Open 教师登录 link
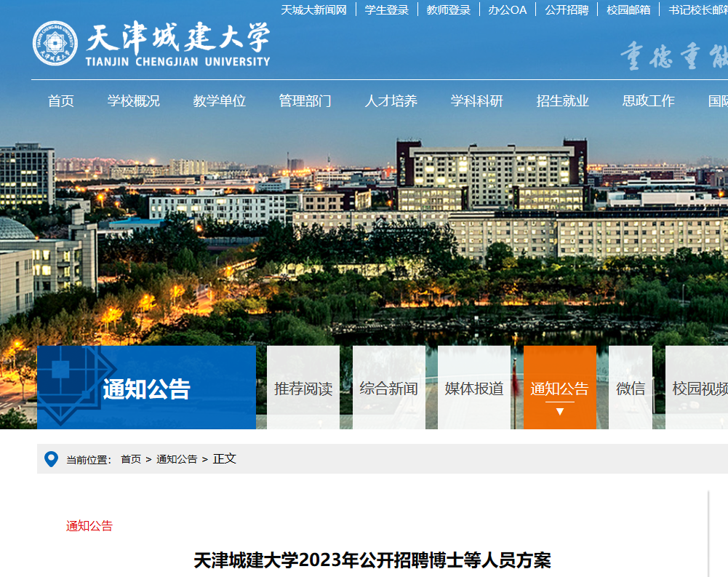The image size is (728, 577). (x=448, y=9)
